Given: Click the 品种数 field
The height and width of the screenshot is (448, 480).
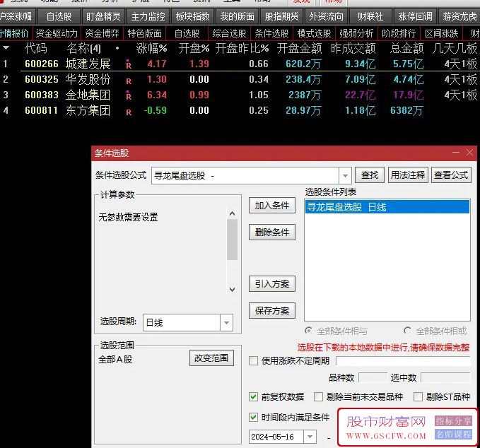Looking at the screenshot, I should pos(373,377).
